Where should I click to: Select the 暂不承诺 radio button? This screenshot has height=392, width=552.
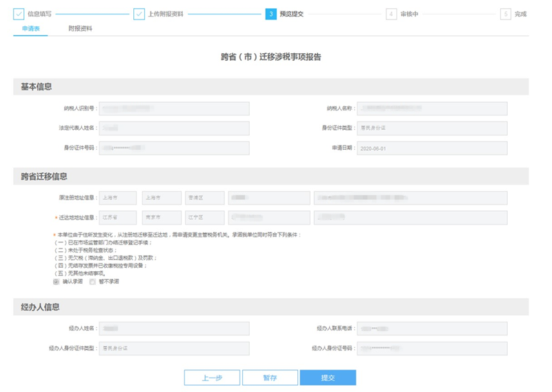point(92,282)
